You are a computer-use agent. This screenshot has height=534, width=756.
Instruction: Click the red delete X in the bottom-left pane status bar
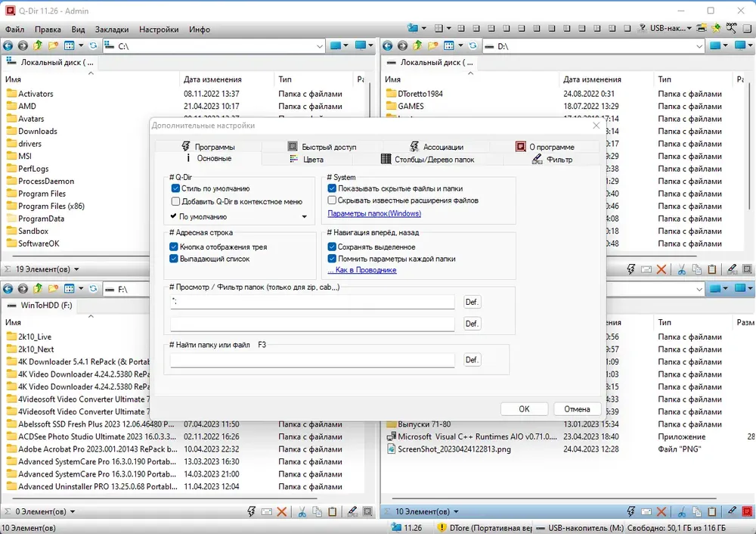pos(282,512)
